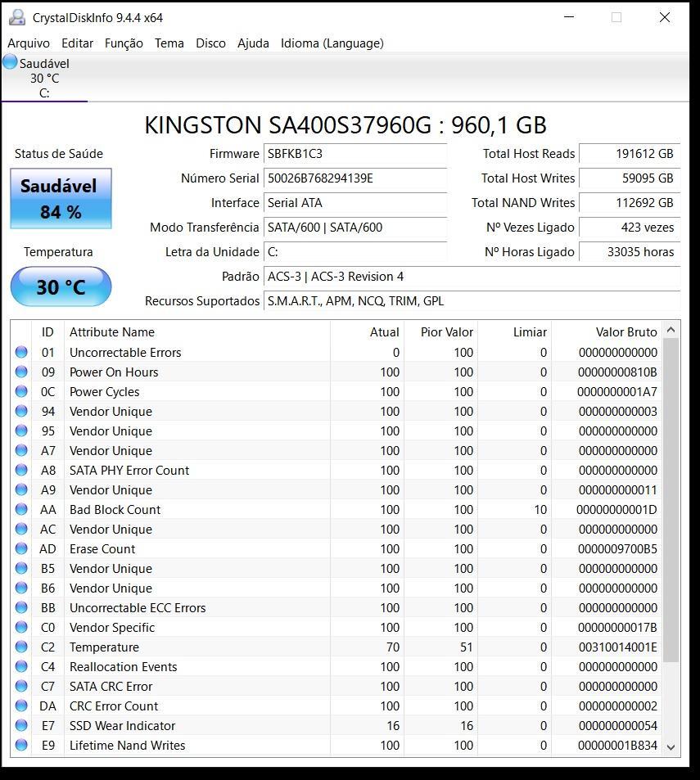Click the status orb for Uncorrectable ECC Errors
Screen dimensions: 700x780
(21, 607)
